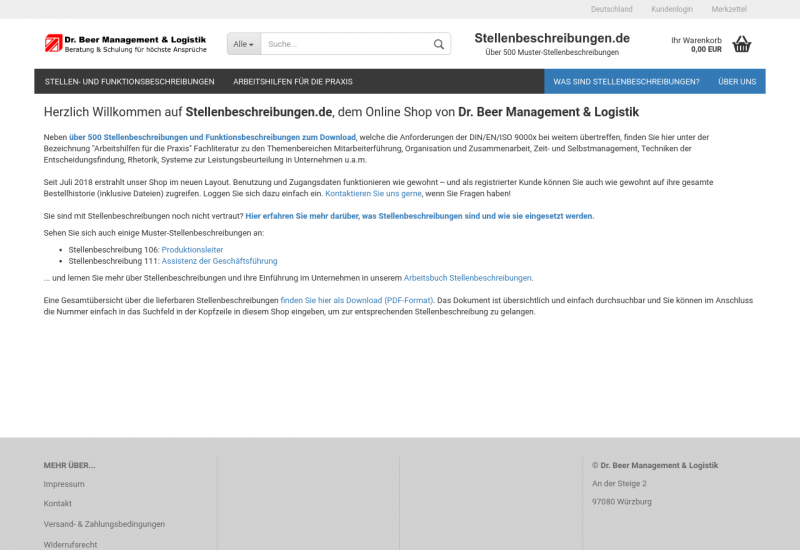This screenshot has width=800, height=550.
Task: Click the 'Deutschland' link at top
Action: pyautogui.click(x=611, y=9)
